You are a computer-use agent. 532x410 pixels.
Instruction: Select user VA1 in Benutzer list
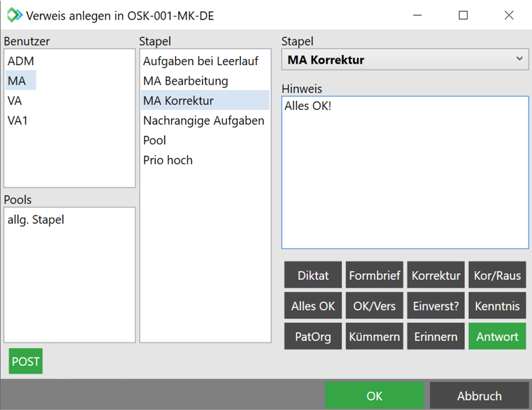[x=18, y=121]
